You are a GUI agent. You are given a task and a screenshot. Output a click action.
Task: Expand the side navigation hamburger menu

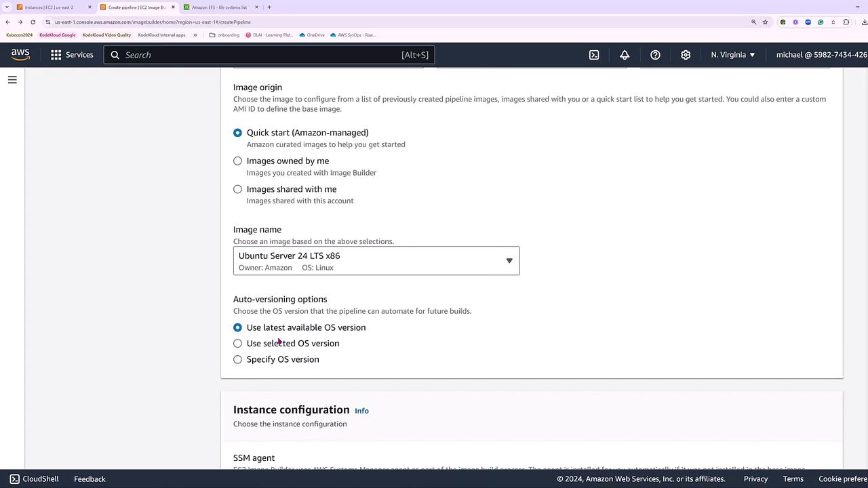tap(12, 80)
